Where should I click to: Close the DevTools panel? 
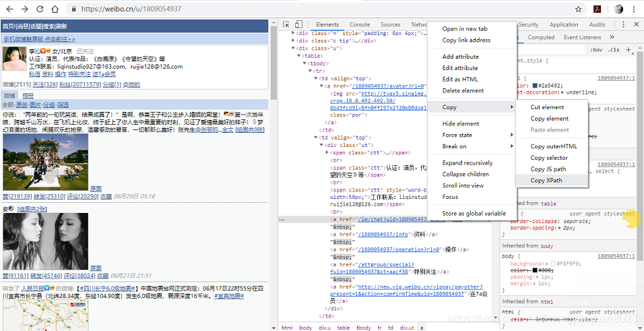point(636,25)
